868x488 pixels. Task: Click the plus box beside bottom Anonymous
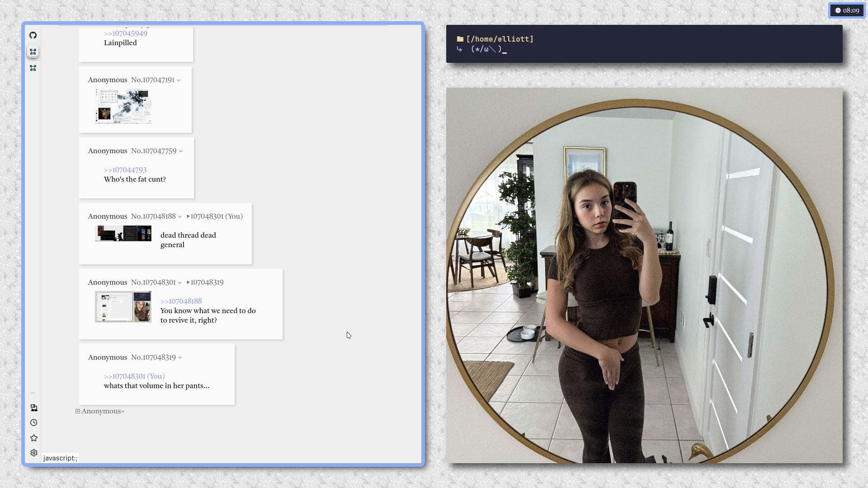[78, 412]
